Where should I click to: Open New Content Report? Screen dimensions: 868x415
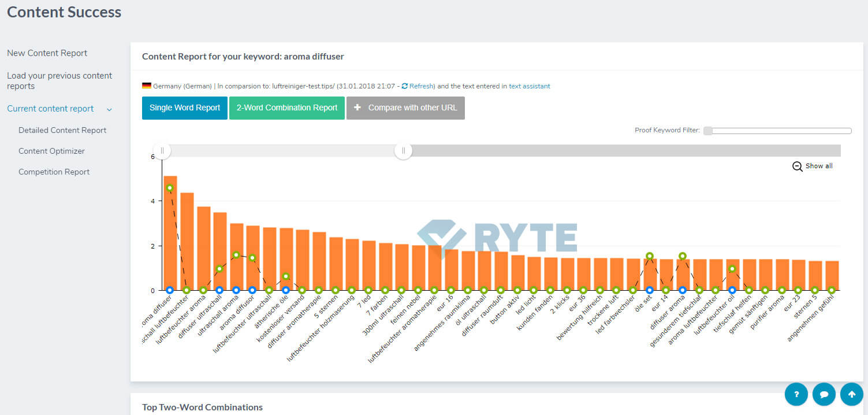47,53
